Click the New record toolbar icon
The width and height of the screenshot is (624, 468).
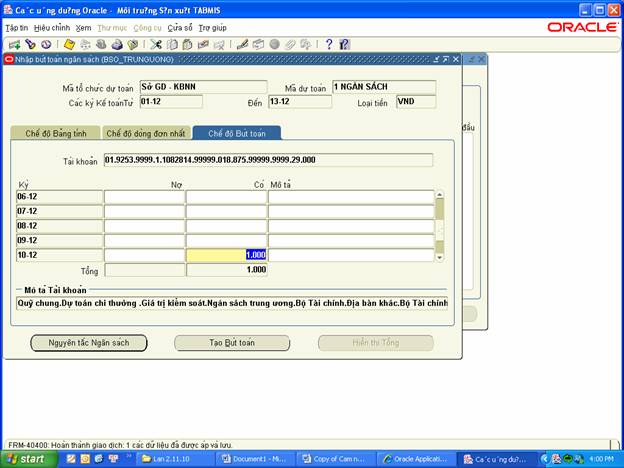coord(14,45)
